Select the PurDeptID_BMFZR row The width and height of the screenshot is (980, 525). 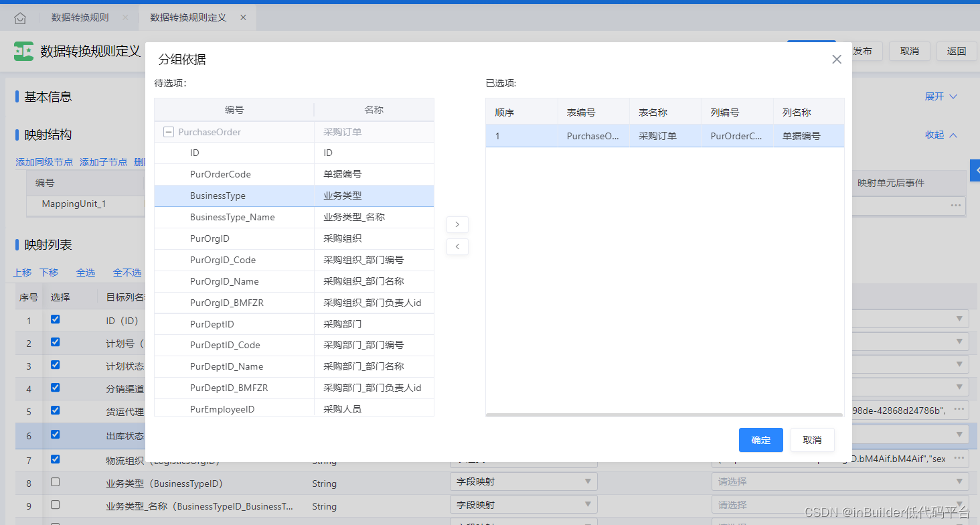pos(294,388)
